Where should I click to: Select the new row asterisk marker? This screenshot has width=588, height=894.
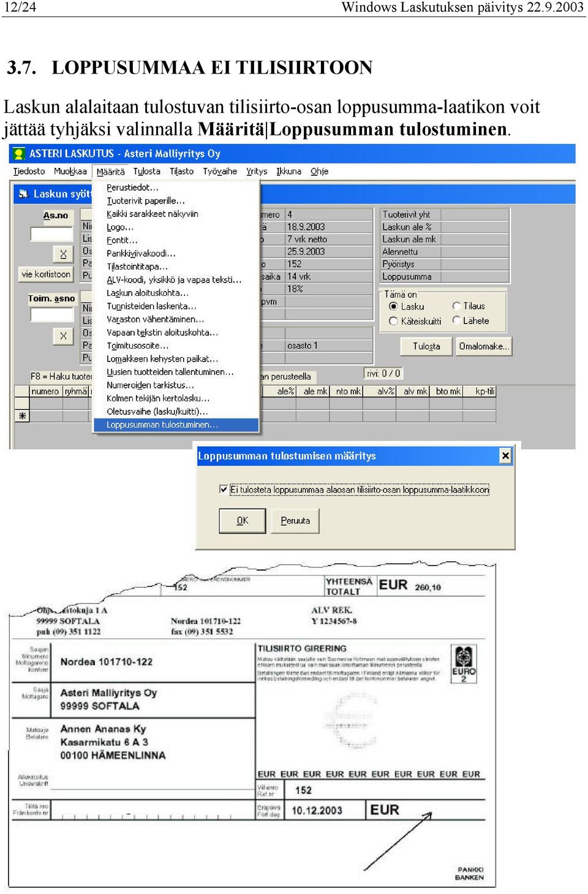[23, 416]
